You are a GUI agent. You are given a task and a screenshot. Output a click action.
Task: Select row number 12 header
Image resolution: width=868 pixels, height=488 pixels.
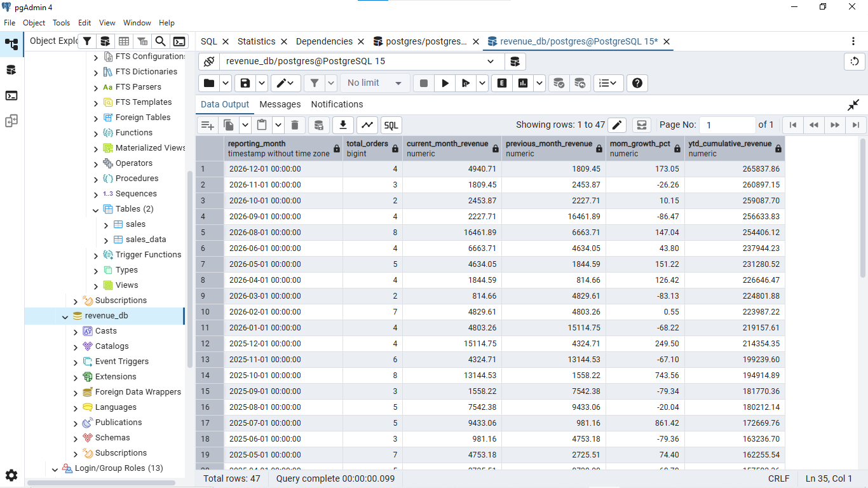click(x=210, y=344)
